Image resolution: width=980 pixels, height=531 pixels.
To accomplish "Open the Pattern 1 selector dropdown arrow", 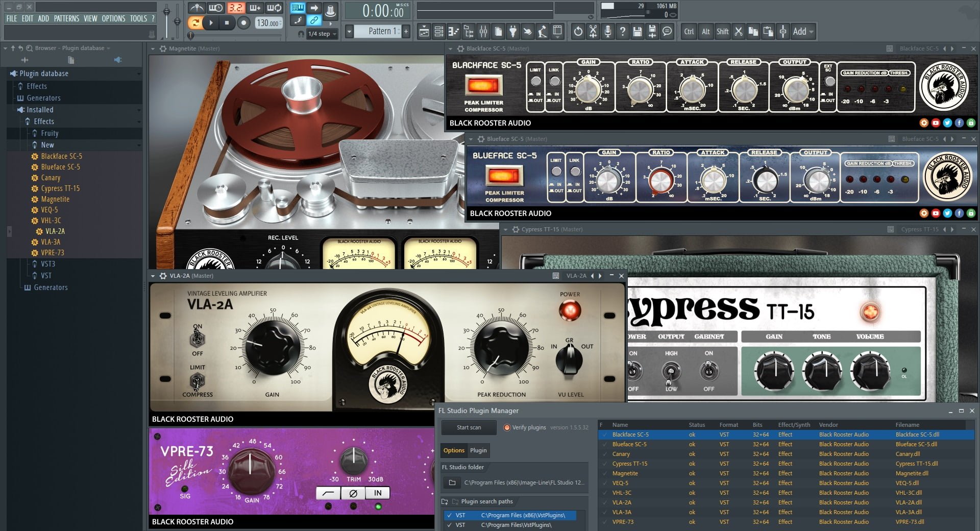I will 349,32.
